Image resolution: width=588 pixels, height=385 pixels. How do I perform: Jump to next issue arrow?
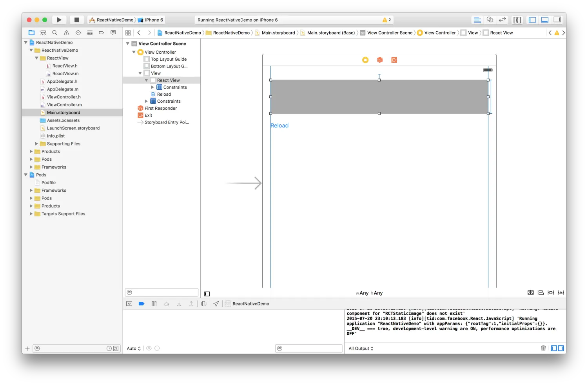click(x=563, y=33)
